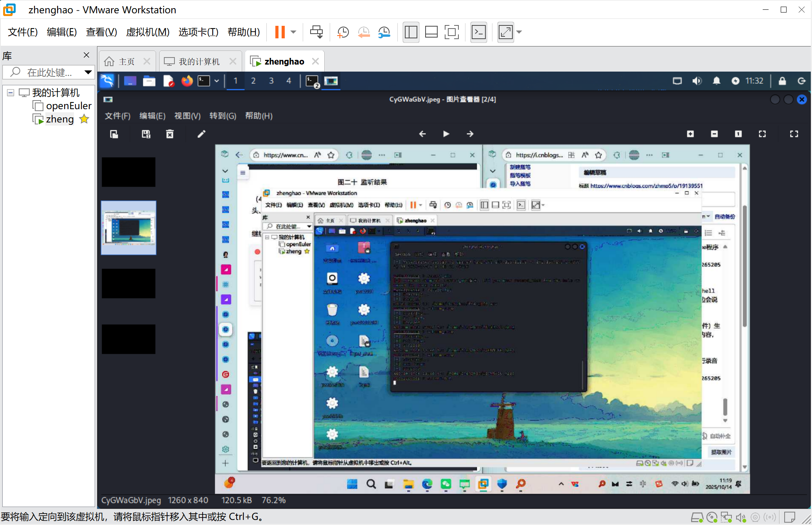Viewport: 812px width, 525px height.
Task: Switch to the 我的计算机 tab
Action: pos(199,61)
